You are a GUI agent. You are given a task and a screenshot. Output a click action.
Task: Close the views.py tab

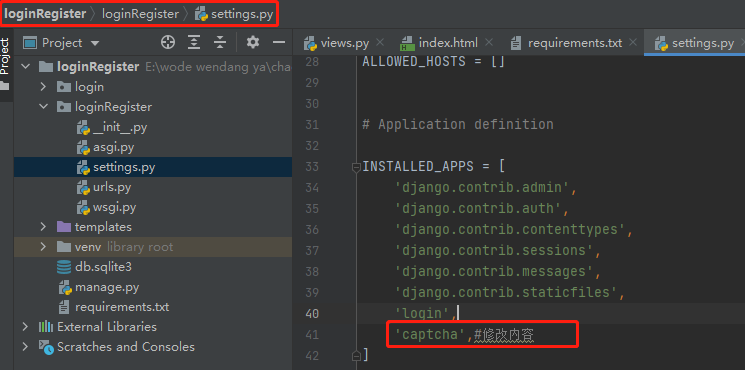coord(380,43)
